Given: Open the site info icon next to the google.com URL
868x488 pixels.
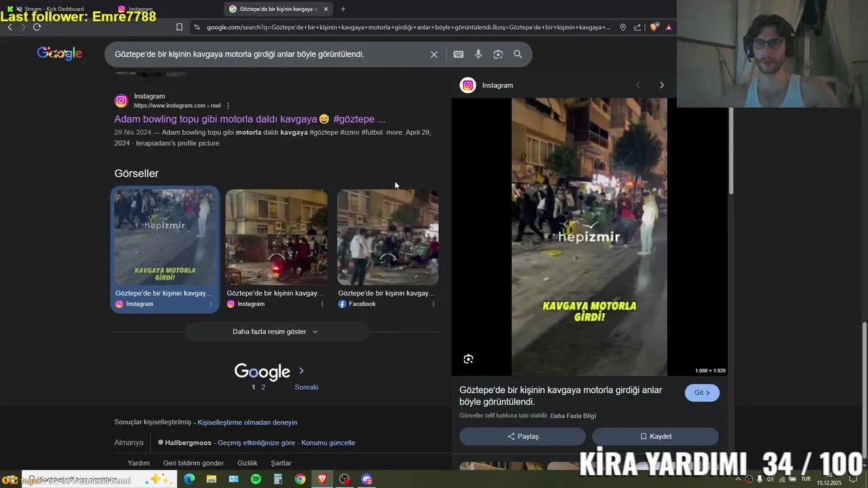Looking at the screenshot, I should coord(197,27).
